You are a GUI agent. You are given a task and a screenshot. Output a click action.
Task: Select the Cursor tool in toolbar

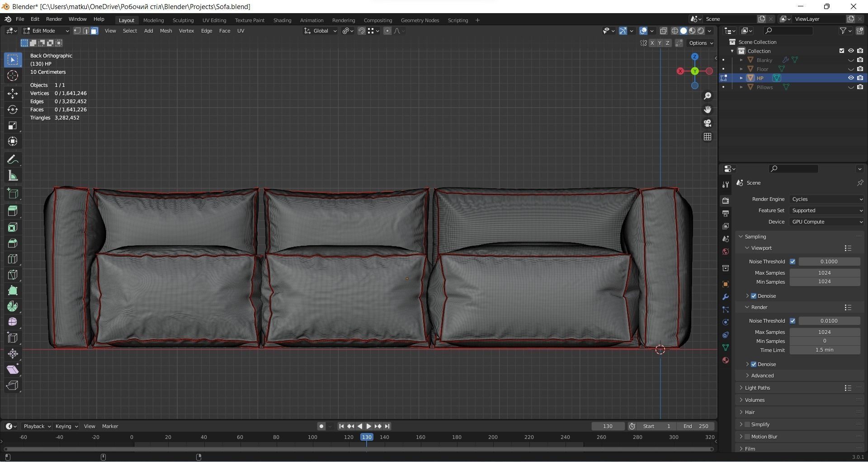click(x=13, y=76)
